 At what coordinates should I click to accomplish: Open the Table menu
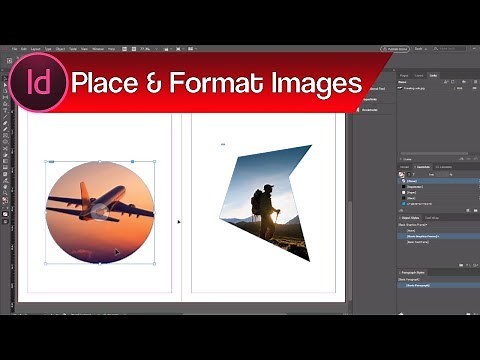73,49
